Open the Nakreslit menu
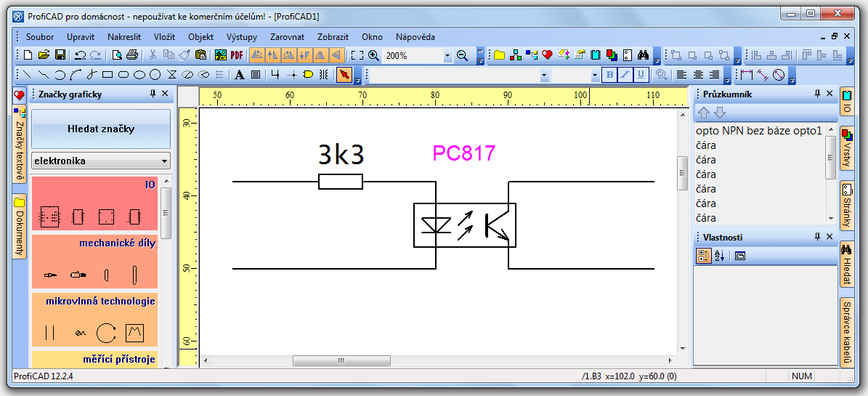 point(124,37)
